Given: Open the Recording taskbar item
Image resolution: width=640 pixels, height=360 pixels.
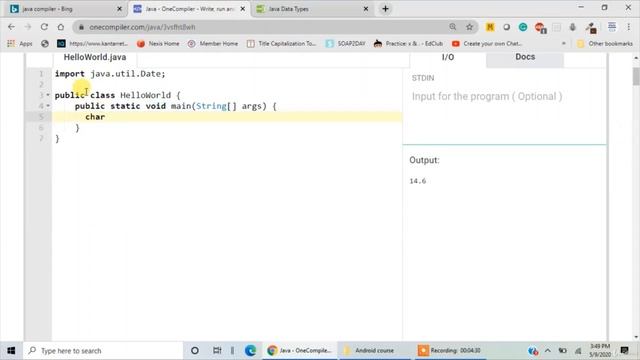Looking at the screenshot, I should [450, 351].
